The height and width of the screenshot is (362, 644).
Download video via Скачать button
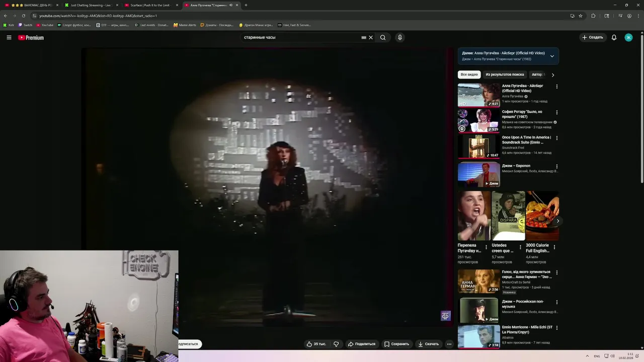tap(428, 344)
